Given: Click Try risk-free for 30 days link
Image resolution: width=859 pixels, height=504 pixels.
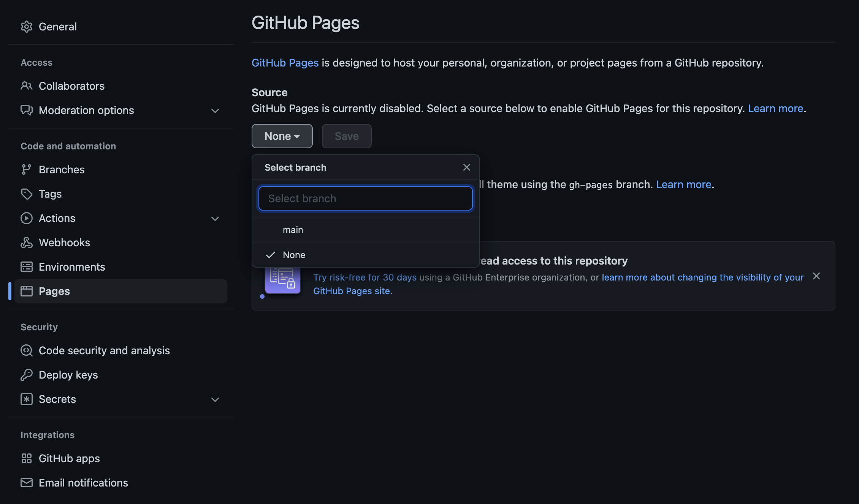Looking at the screenshot, I should click(x=365, y=277).
